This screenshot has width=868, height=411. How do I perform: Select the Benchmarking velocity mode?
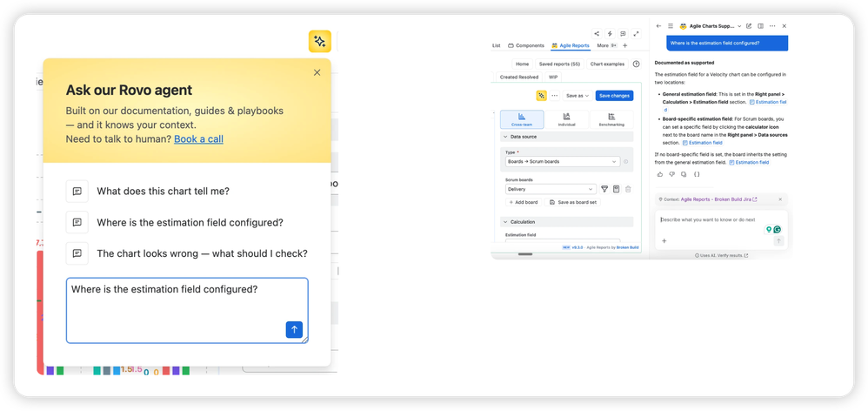(x=611, y=119)
